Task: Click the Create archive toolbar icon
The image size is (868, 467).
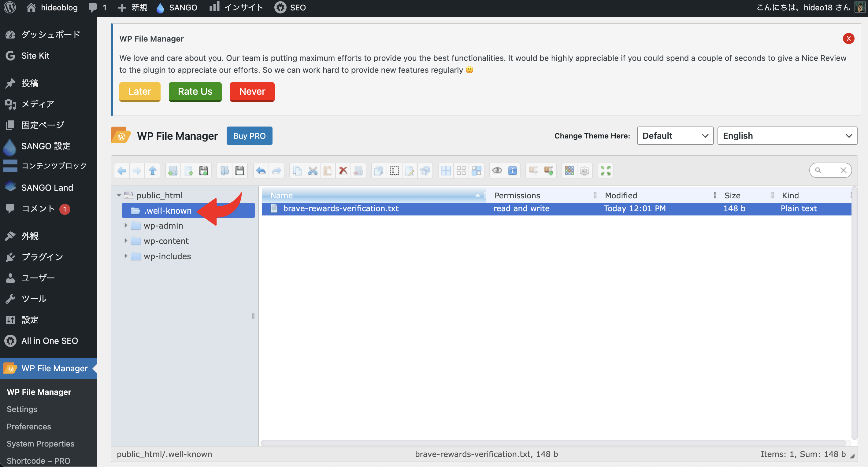Action: click(x=549, y=171)
